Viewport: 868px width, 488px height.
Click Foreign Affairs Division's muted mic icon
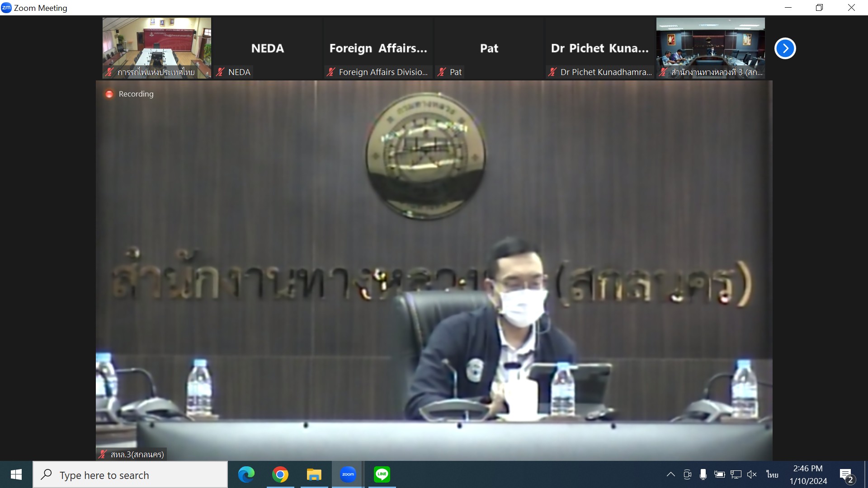click(331, 72)
